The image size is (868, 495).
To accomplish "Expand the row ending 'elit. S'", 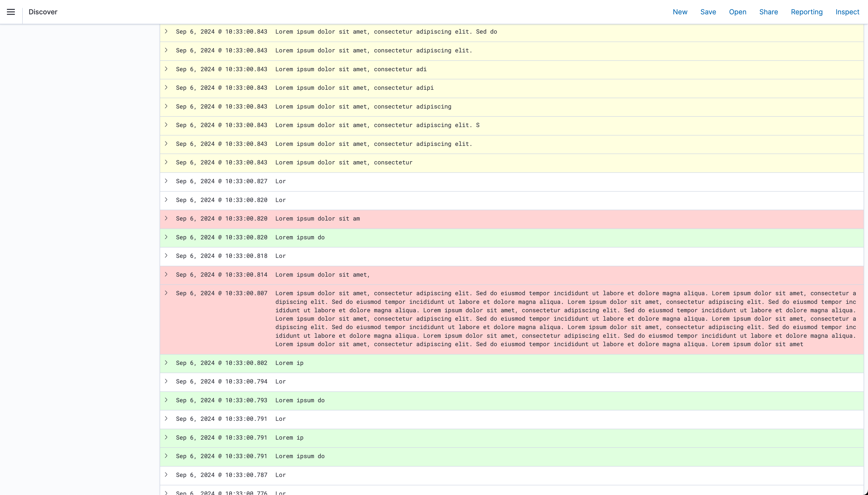I will tap(166, 125).
